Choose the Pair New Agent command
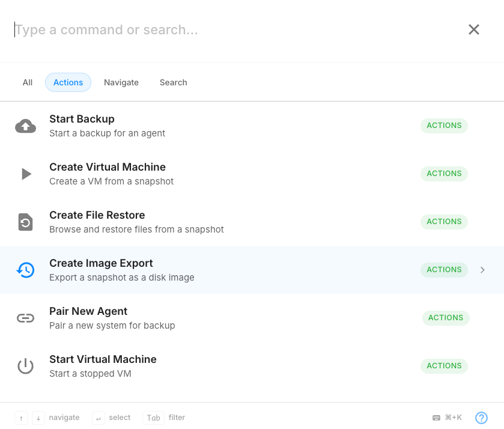The height and width of the screenshot is (429, 504). coord(88,311)
